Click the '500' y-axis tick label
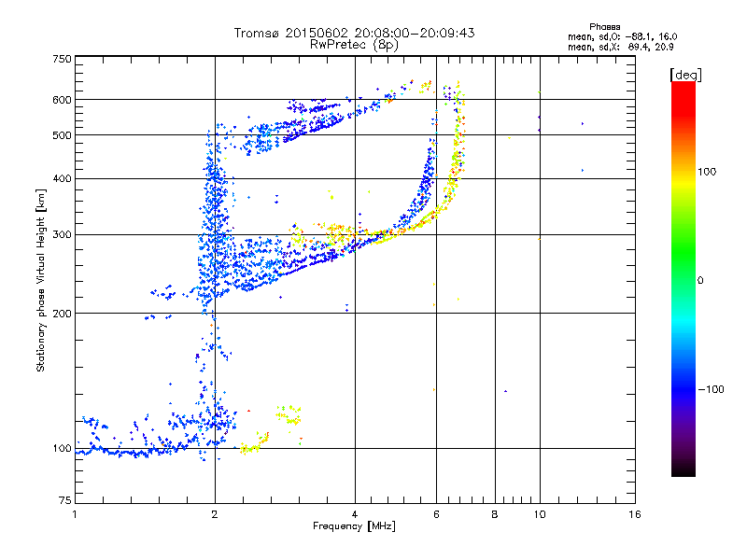Image resolution: width=747 pixels, height=560 pixels. point(62,135)
